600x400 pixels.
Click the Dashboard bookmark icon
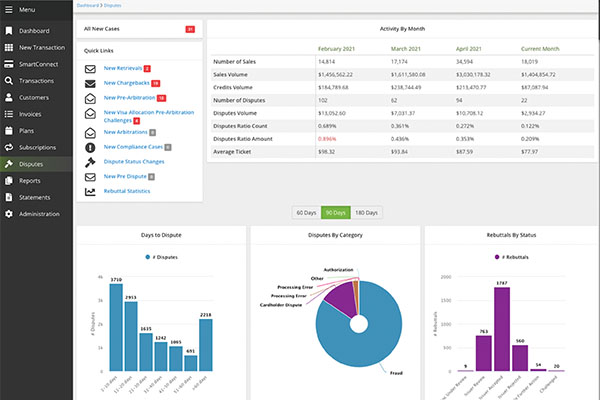(x=8, y=31)
